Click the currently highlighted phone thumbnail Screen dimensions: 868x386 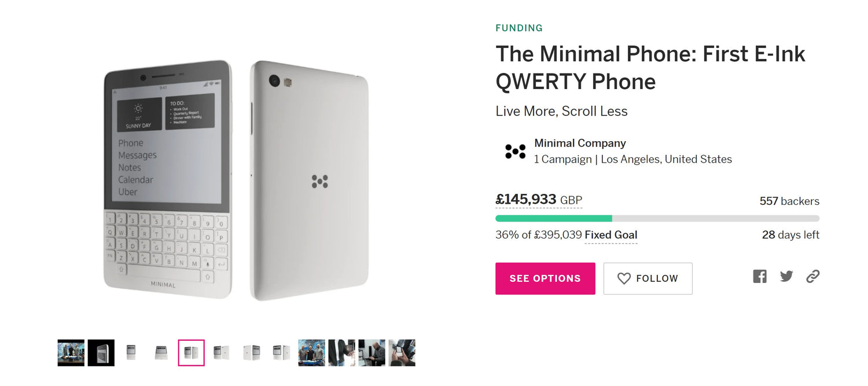[x=191, y=351]
